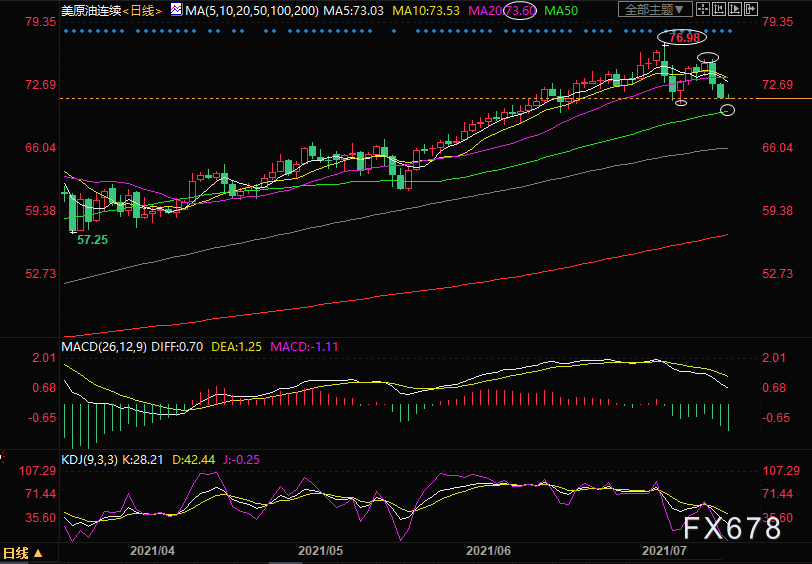Click the MACD right axis 2.01 label
This screenshot has height=564, width=812.
click(x=773, y=358)
